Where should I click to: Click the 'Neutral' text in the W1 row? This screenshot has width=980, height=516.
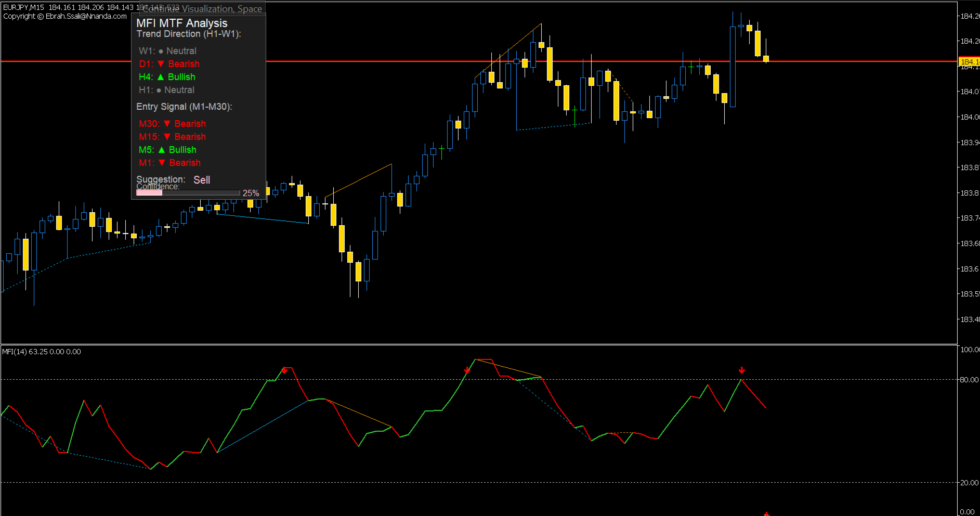click(x=181, y=51)
